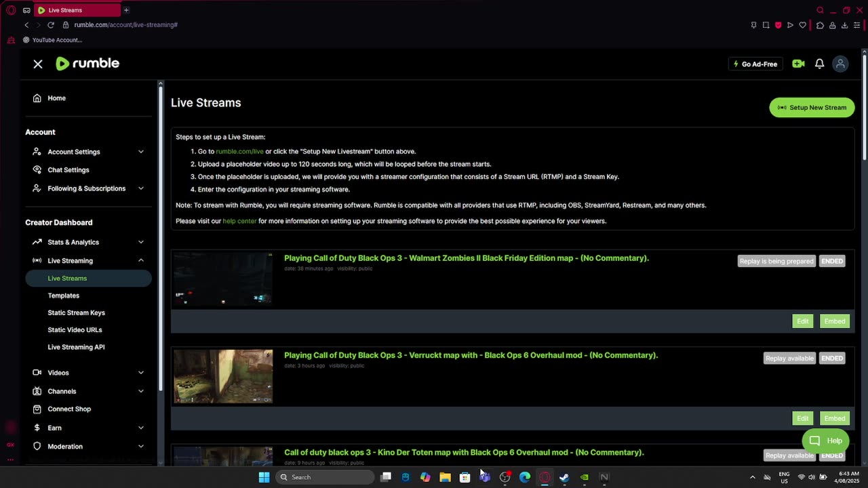Go to Home in the sidebar
Screen dimensions: 868x488
[x=56, y=98]
